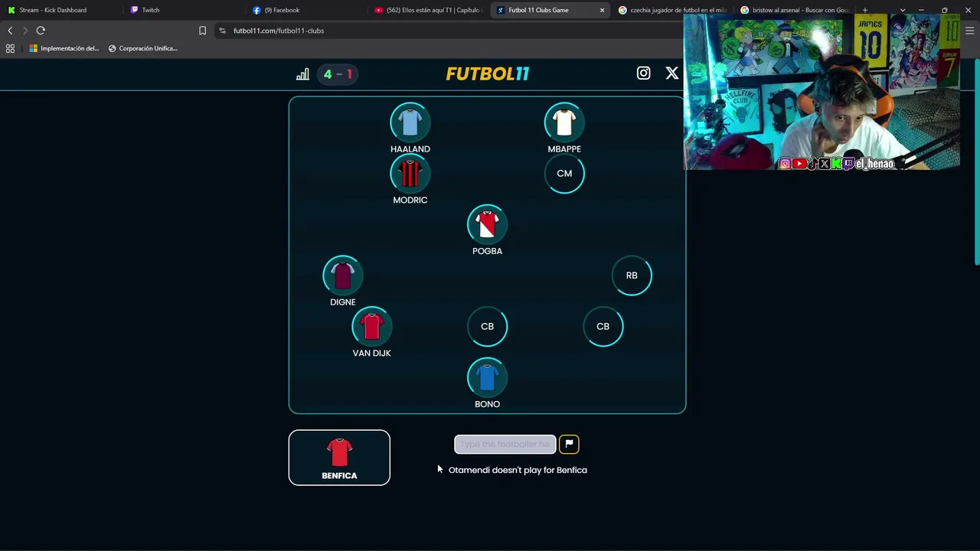
Task: Click the Otamendi doesn't play for Benfica message
Action: tap(518, 470)
